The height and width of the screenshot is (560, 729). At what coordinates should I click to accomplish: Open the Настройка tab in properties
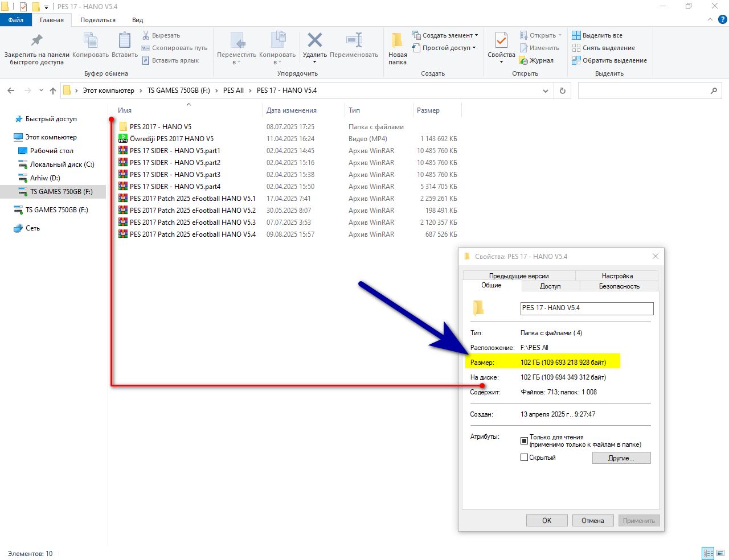click(617, 276)
